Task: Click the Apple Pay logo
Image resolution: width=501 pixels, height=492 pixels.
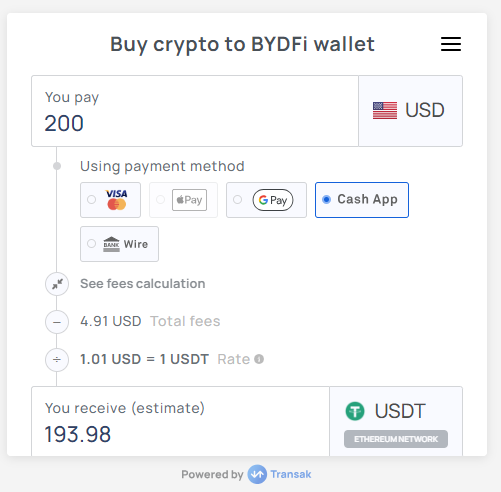Action: click(189, 200)
